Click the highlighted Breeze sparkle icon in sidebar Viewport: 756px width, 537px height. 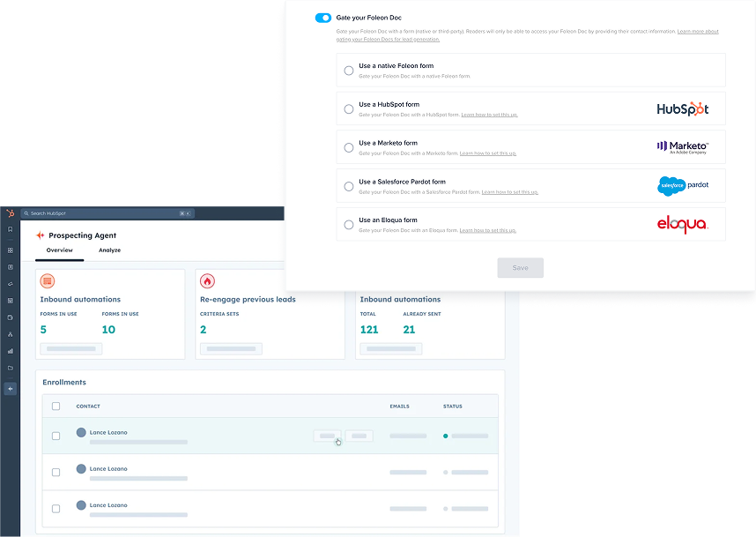10,389
